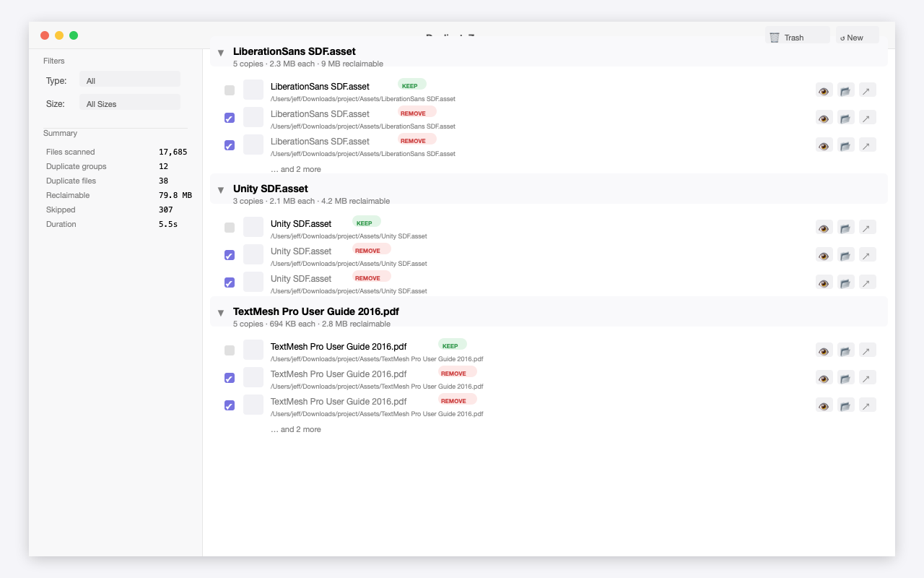
Task: Uncheck second REMOVE TextMesh Pro User Guide checkbox
Action: pos(230,405)
